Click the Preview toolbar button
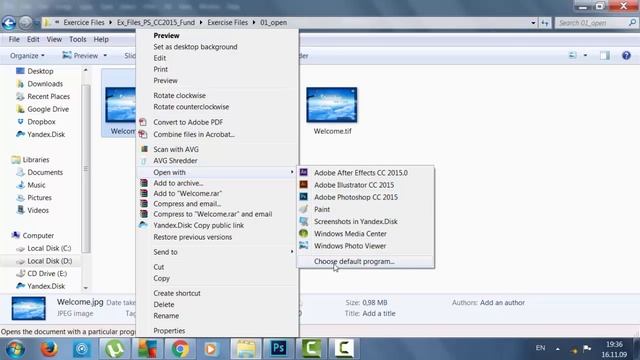The image size is (640, 360). pyautogui.click(x=80, y=56)
